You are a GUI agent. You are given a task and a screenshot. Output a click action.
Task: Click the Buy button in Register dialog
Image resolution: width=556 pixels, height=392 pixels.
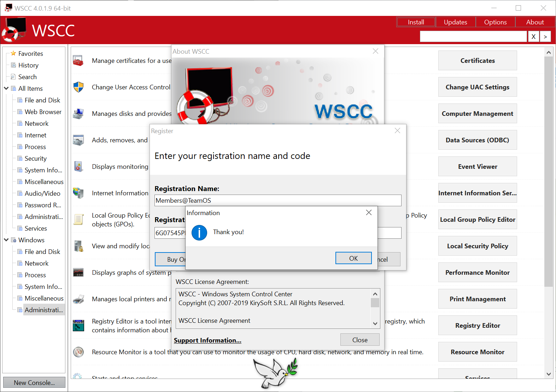pos(170,259)
